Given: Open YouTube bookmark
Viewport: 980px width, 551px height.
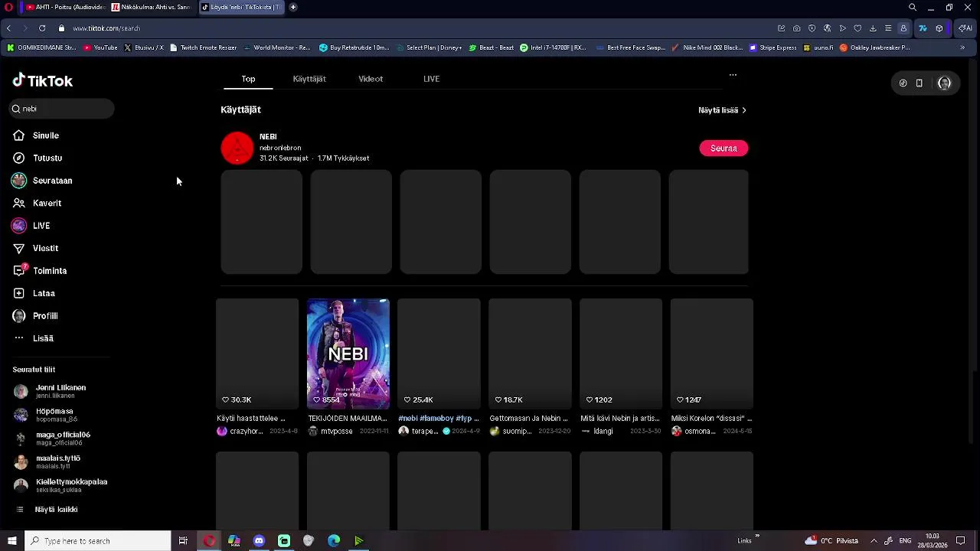Looking at the screenshot, I should 100,47.
